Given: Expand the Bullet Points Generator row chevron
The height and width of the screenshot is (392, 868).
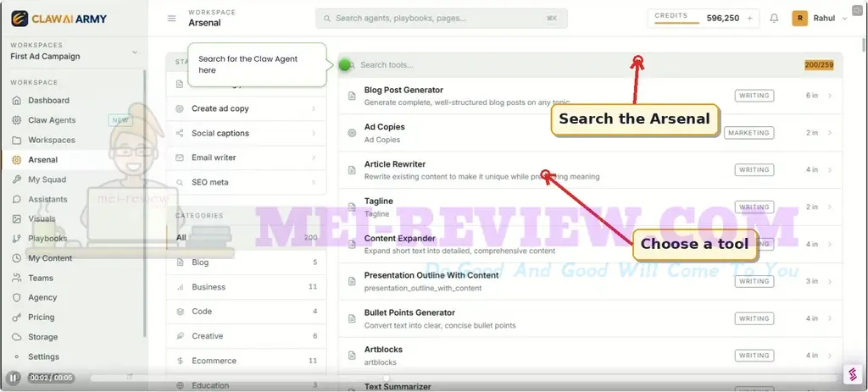Looking at the screenshot, I should [x=830, y=318].
